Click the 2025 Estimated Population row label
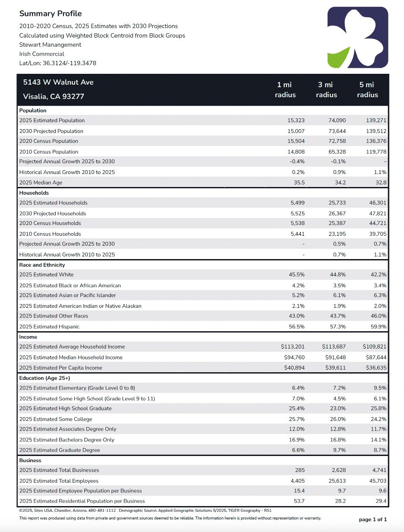404x532 pixels. coord(52,120)
